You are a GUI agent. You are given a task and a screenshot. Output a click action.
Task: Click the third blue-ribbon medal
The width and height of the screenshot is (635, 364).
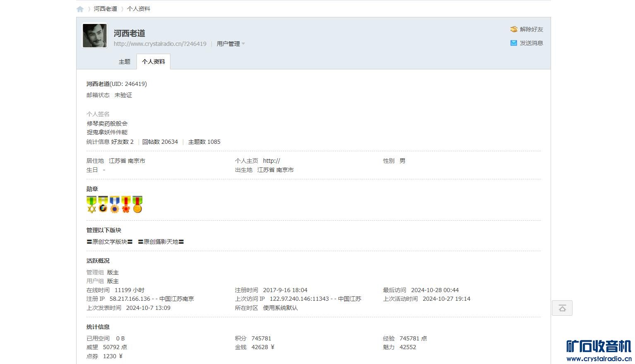coord(115,205)
